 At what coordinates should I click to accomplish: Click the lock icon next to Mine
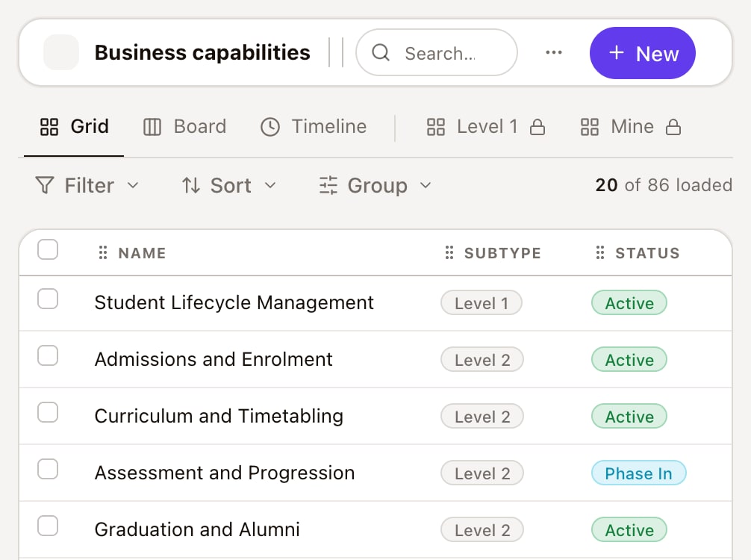[673, 127]
